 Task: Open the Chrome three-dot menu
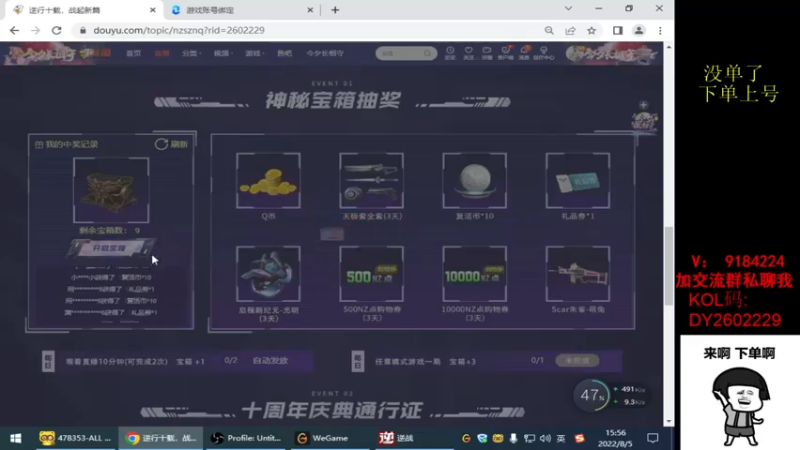click(660, 31)
